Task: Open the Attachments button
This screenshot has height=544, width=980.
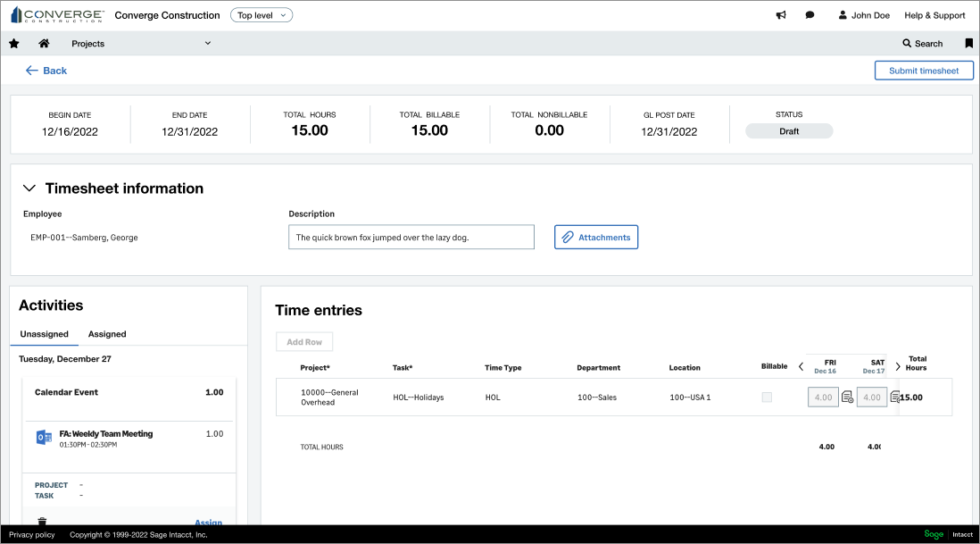Action: (596, 238)
